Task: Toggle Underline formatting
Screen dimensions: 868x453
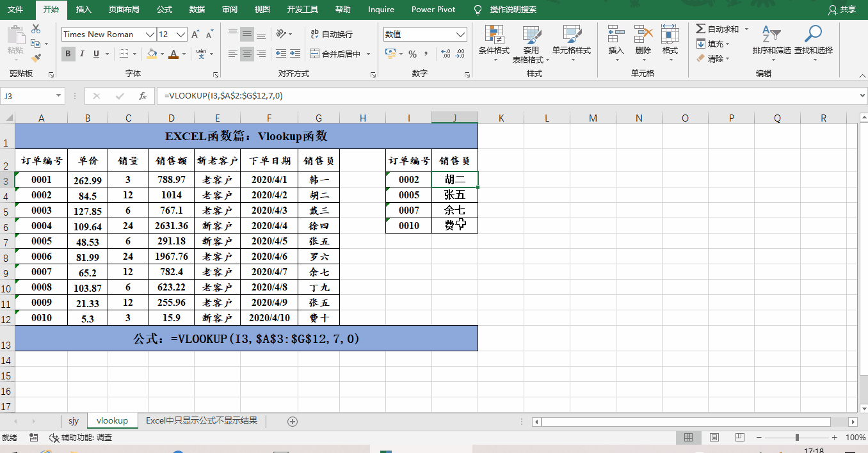Action: tap(97, 54)
